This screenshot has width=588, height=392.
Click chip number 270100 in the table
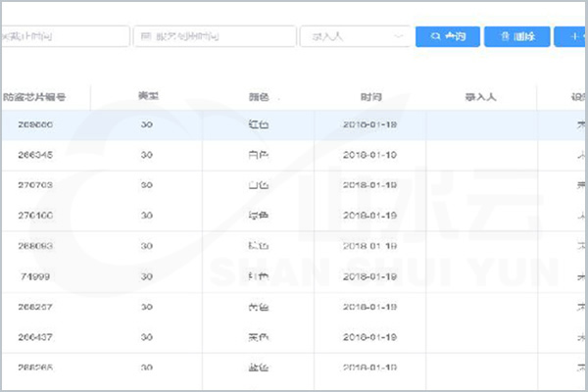click(34, 215)
